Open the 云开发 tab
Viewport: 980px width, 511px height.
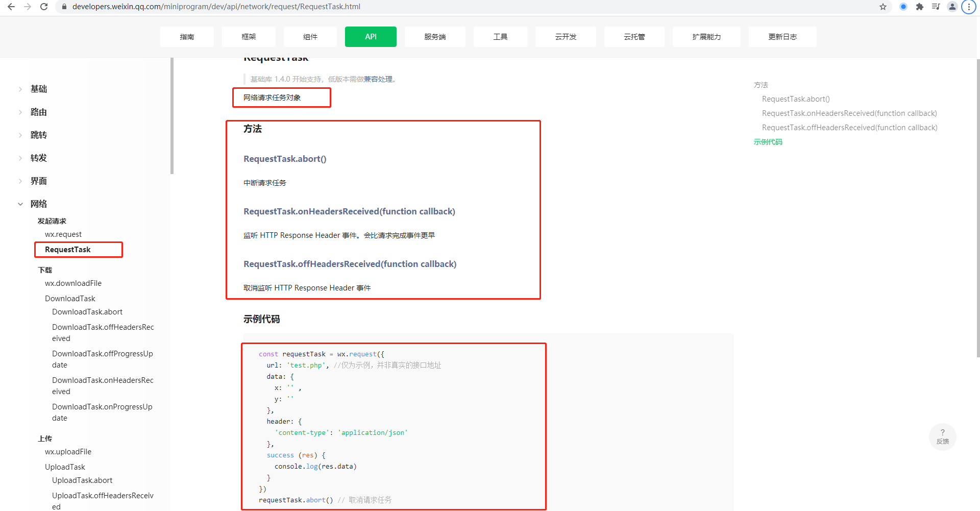[x=566, y=37]
